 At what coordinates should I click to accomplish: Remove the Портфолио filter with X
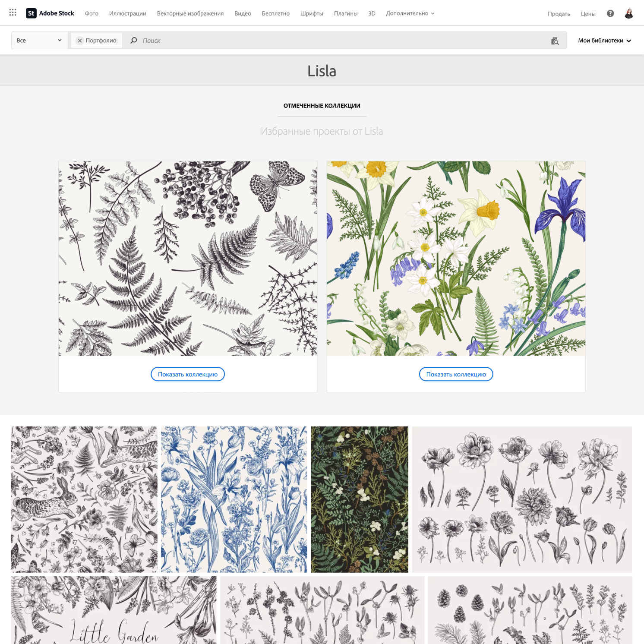(x=80, y=41)
